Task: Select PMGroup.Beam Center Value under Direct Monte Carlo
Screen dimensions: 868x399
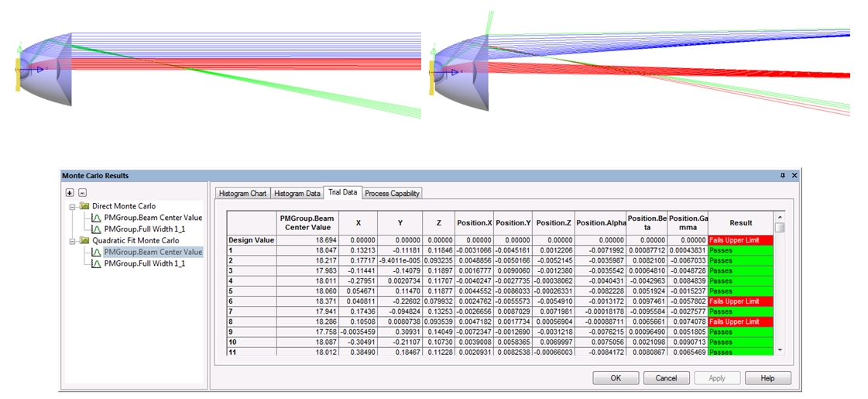Action: coord(153,218)
